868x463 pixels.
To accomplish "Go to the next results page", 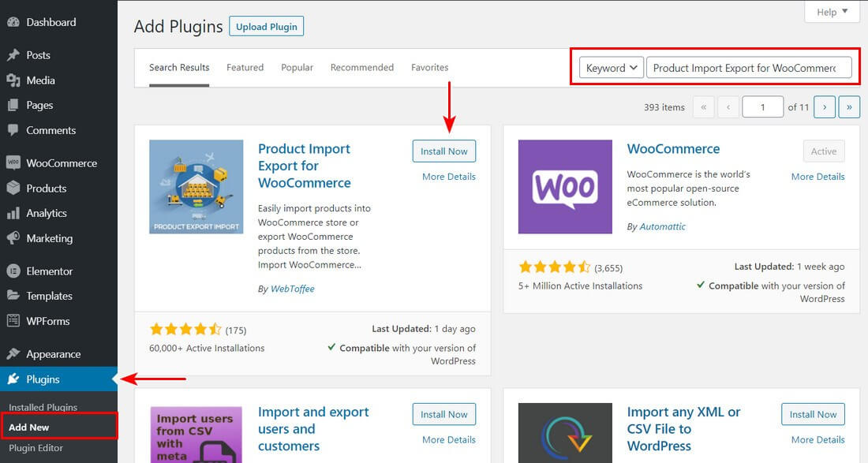I will point(825,107).
